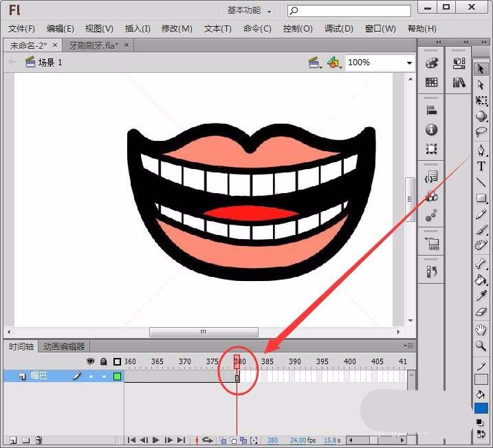The height and width of the screenshot is (448, 493).
Task: Open the 修改(M) menu
Action: click(177, 29)
